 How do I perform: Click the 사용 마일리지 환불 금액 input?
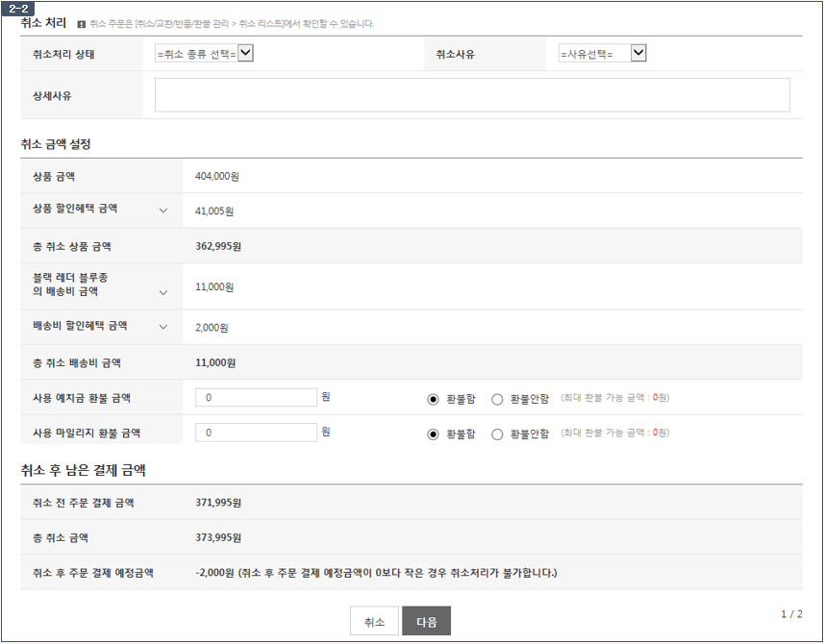tap(256, 433)
